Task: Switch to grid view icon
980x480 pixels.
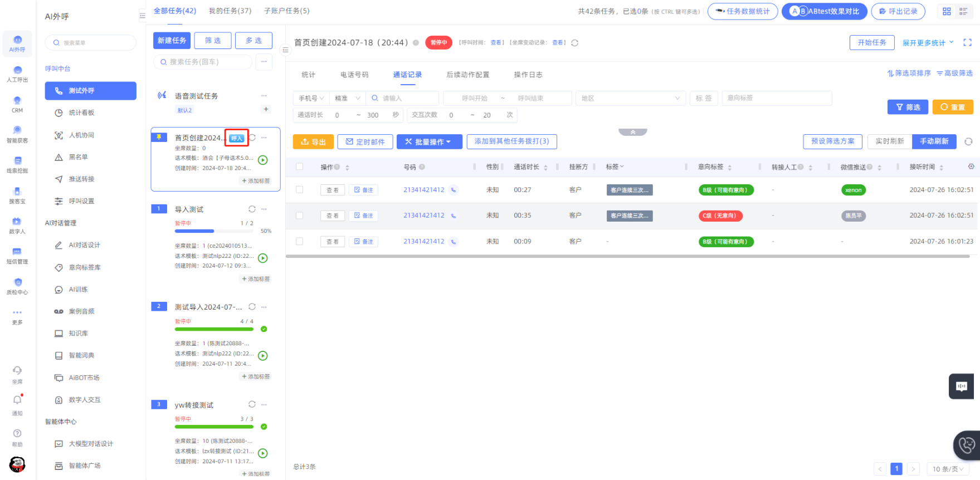Action: pyautogui.click(x=947, y=11)
